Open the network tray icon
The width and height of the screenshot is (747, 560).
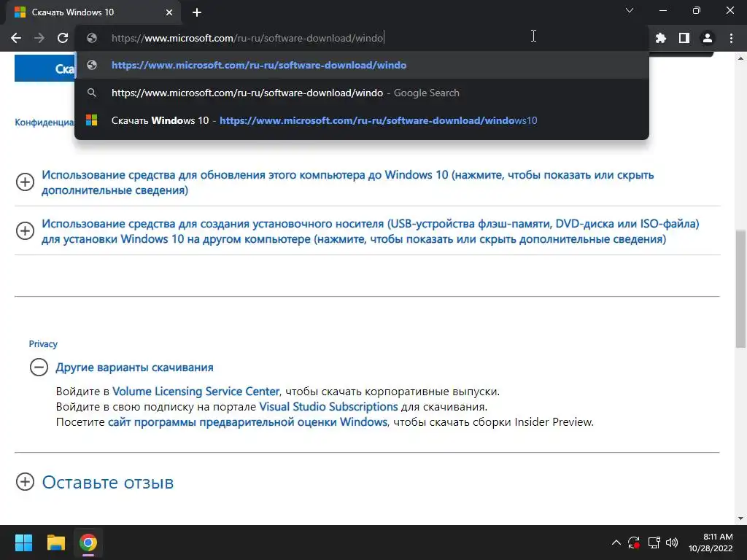point(654,542)
